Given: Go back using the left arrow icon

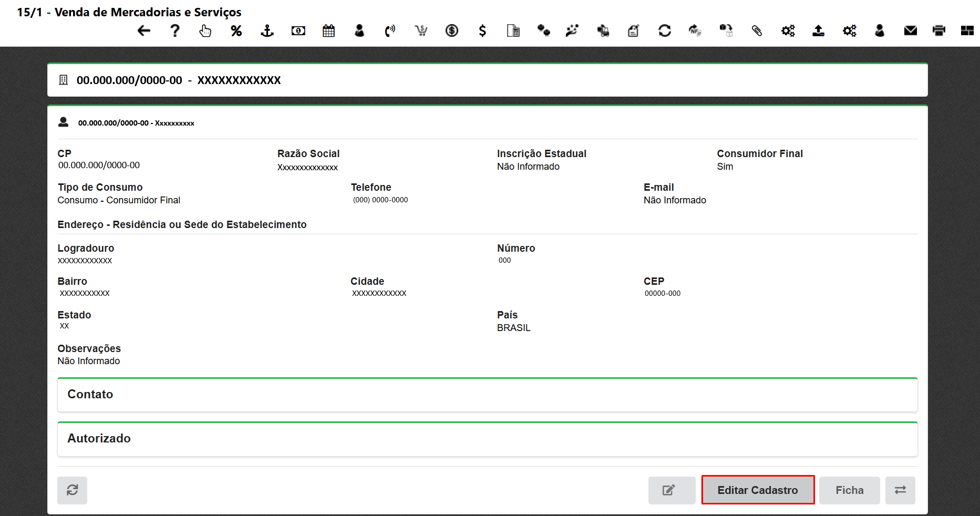Looking at the screenshot, I should tap(144, 31).
